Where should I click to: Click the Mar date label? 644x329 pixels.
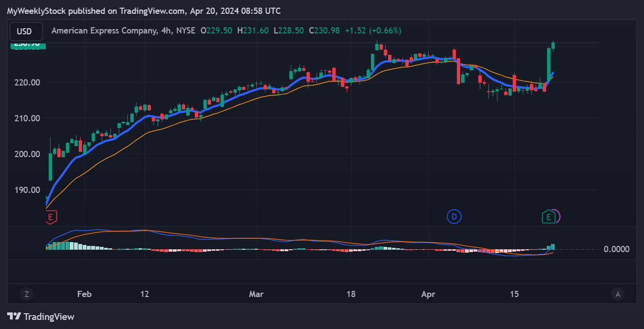tap(256, 294)
